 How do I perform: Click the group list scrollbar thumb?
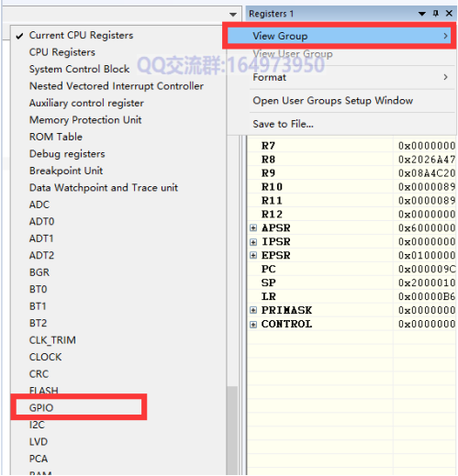coord(232,430)
